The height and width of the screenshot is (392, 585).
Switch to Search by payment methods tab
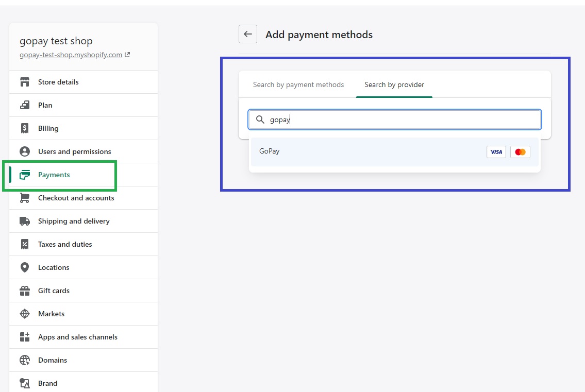point(298,84)
